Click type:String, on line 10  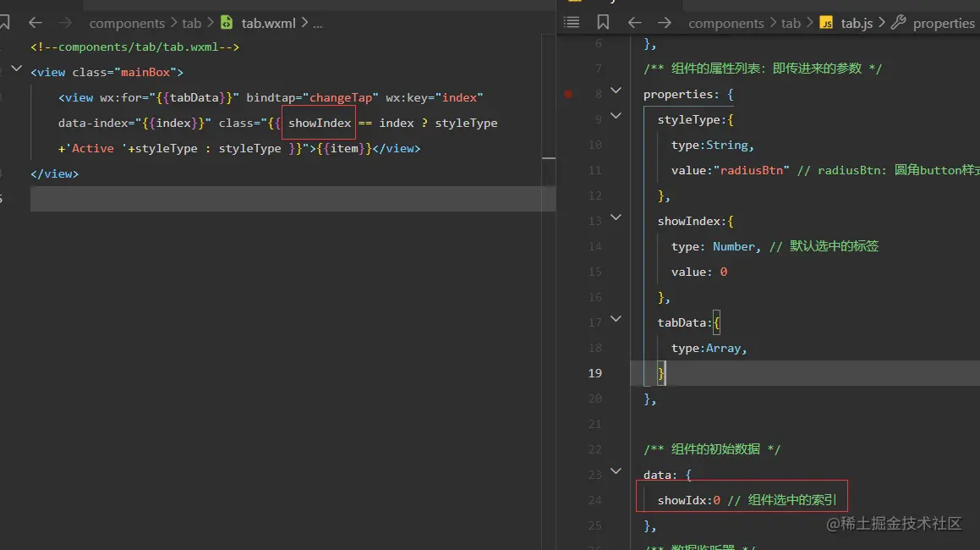click(713, 145)
